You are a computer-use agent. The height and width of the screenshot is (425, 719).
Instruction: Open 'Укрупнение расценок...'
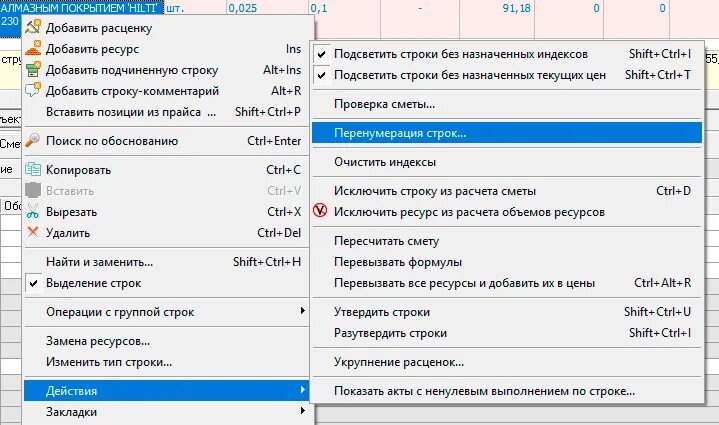508,362
